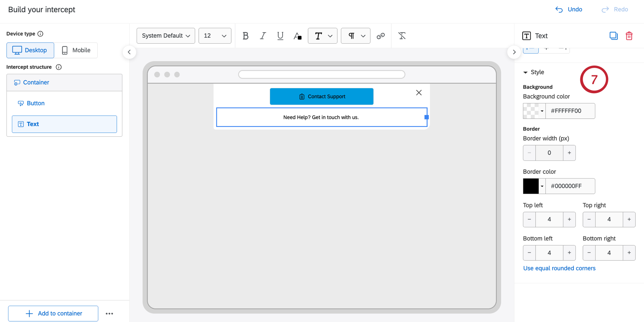The image size is (644, 322).
Task: Increase Bottom right corner radius
Action: [x=629, y=253]
